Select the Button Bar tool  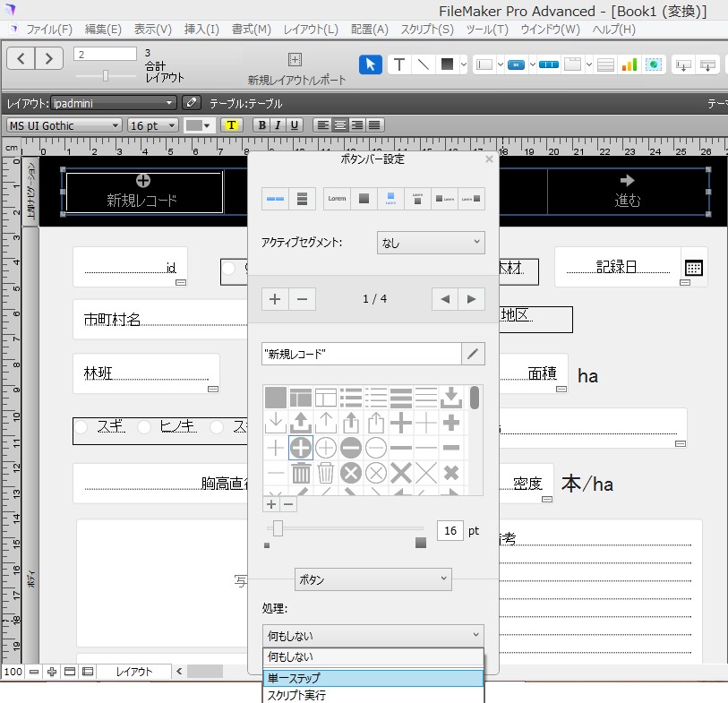[549, 64]
